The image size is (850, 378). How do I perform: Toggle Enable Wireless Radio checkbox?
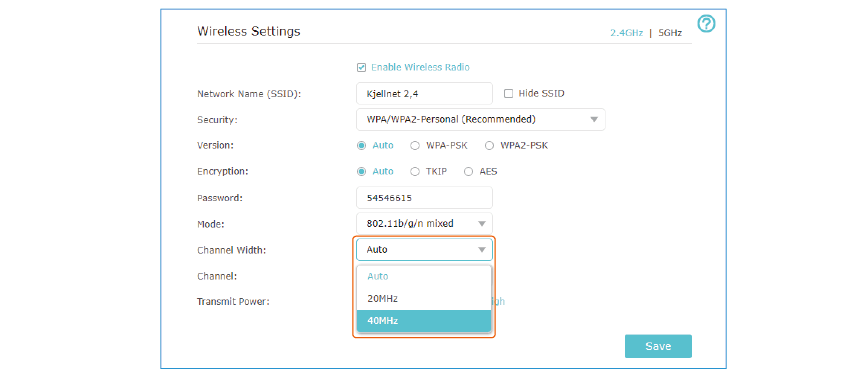point(361,67)
